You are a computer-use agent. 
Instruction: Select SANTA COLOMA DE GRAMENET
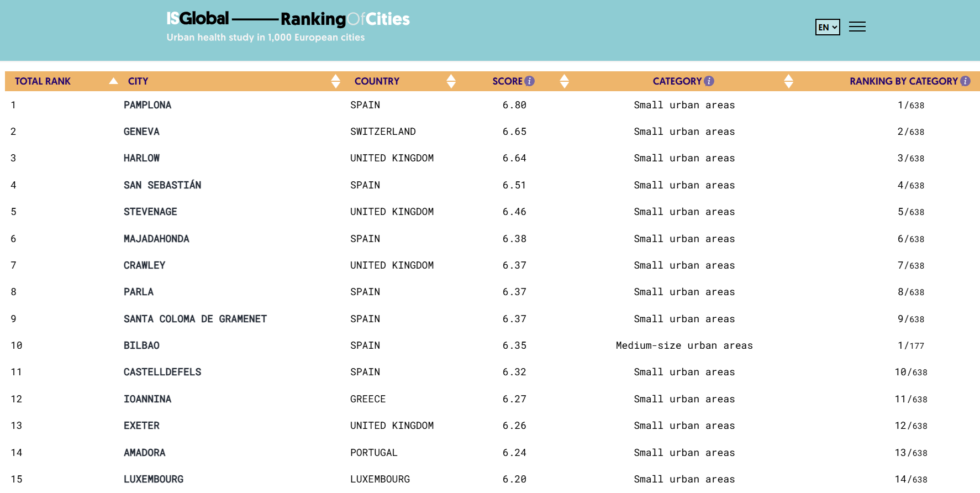coord(195,319)
